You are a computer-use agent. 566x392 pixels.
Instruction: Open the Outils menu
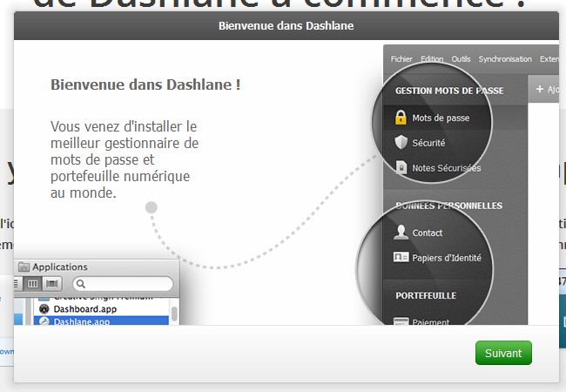point(461,59)
